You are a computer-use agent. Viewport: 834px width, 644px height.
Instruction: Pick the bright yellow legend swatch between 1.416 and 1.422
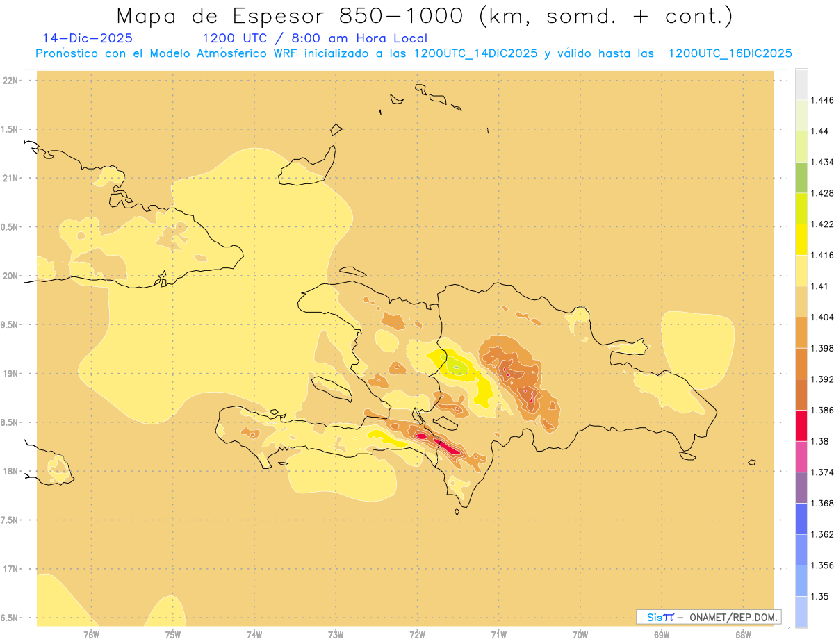801,240
